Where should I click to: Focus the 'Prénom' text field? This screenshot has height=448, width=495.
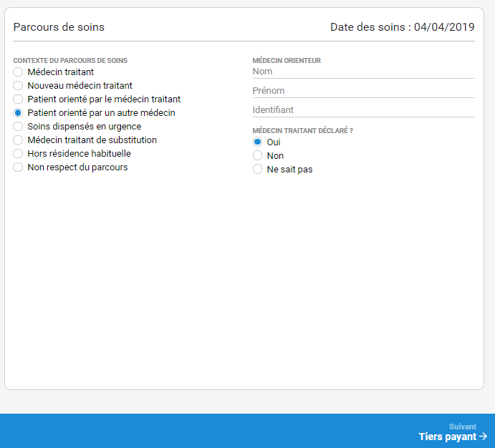[363, 91]
